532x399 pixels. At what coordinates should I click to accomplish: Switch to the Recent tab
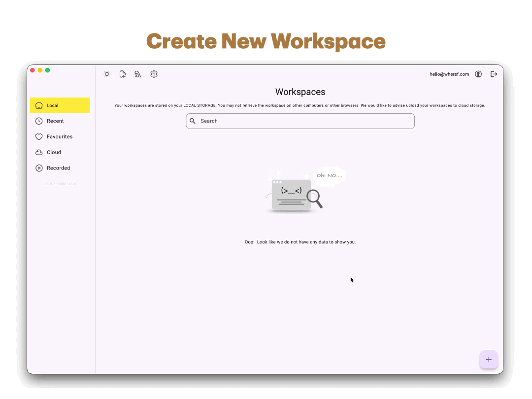[54, 121]
